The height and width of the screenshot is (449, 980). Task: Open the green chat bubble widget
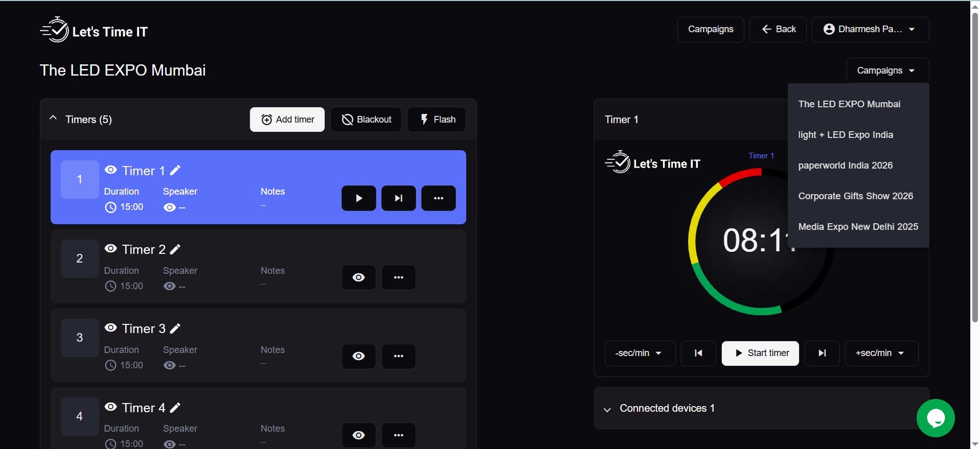tap(935, 418)
